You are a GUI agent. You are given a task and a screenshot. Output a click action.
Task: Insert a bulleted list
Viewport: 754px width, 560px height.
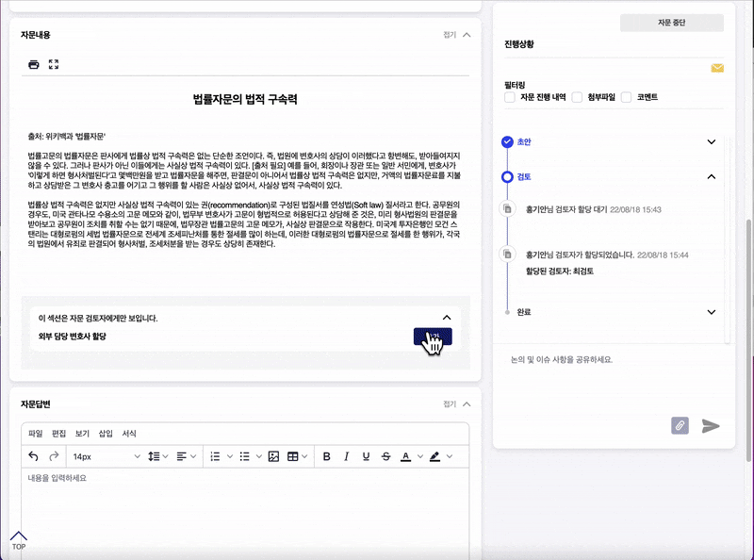pos(245,456)
